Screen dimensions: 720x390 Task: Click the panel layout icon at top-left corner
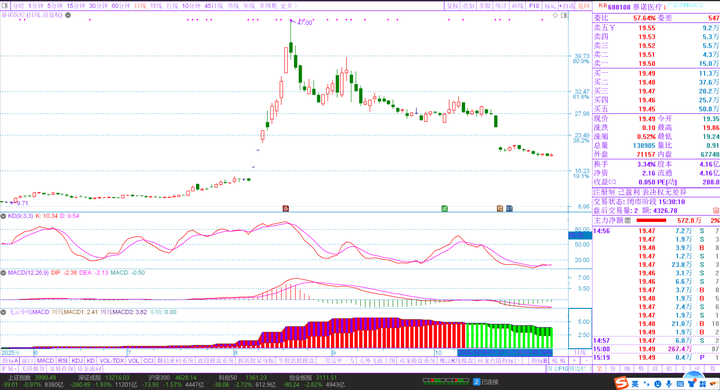tap(4, 6)
